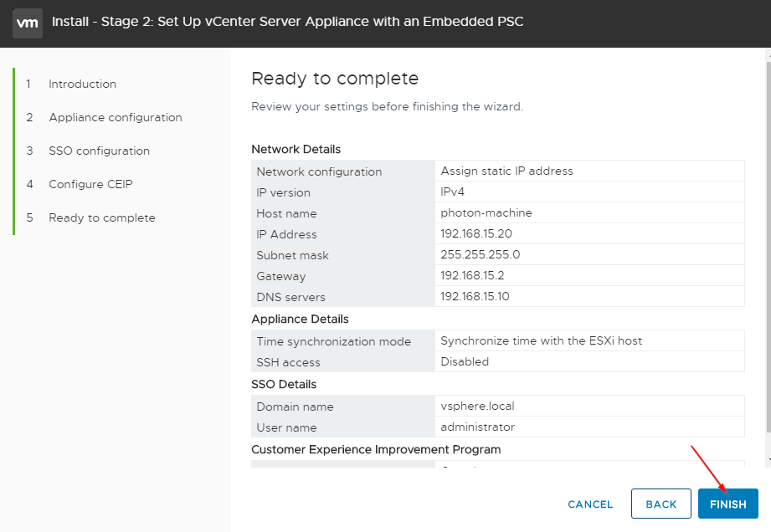The width and height of the screenshot is (771, 532).
Task: Click the Network Details section heading
Action: (x=296, y=150)
